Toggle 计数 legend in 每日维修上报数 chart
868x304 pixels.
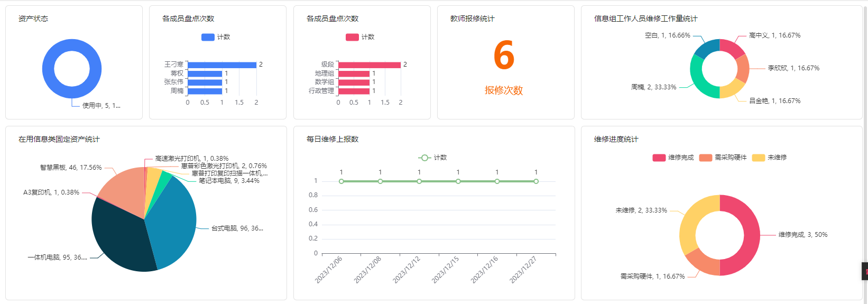(432, 158)
